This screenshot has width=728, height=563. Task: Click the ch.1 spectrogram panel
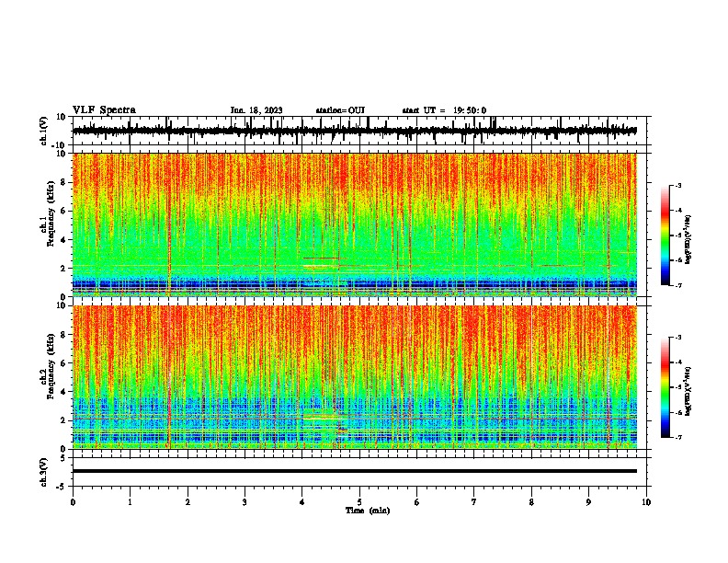pyautogui.click(x=355, y=224)
